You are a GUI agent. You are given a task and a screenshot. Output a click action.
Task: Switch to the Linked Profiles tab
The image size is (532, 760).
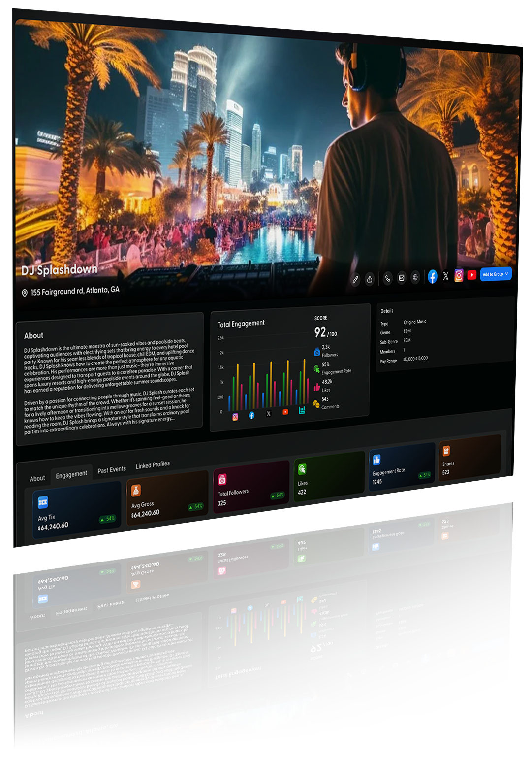pyautogui.click(x=153, y=465)
